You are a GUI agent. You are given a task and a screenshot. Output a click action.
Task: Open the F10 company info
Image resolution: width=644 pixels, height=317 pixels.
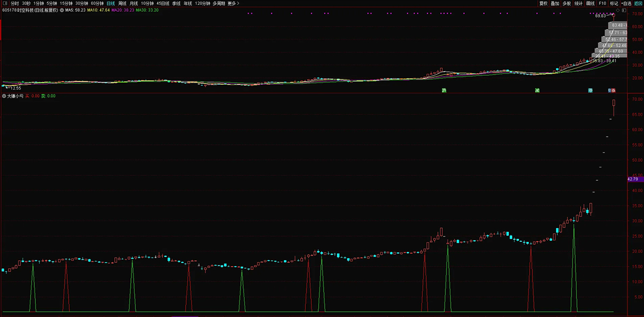[x=602, y=3]
